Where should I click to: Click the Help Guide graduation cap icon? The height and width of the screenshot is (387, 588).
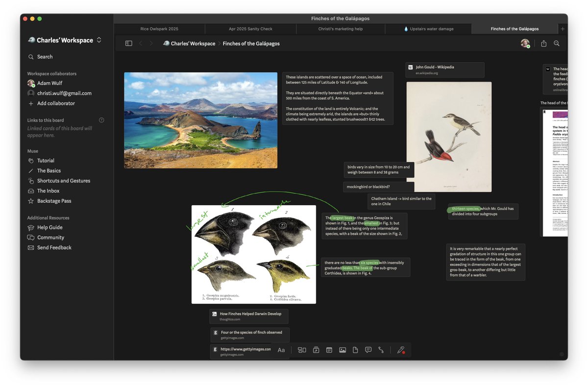31,228
